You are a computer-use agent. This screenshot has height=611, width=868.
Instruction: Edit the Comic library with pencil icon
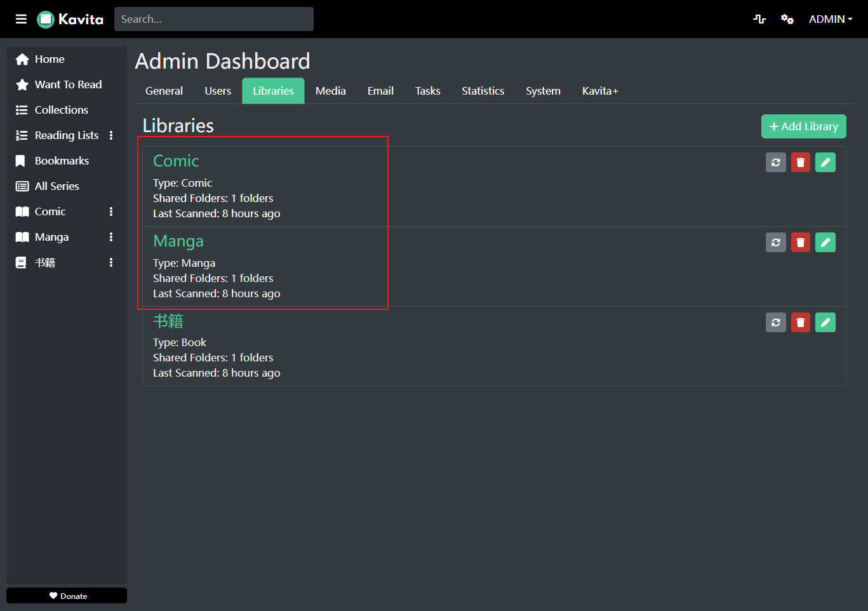pyautogui.click(x=825, y=163)
